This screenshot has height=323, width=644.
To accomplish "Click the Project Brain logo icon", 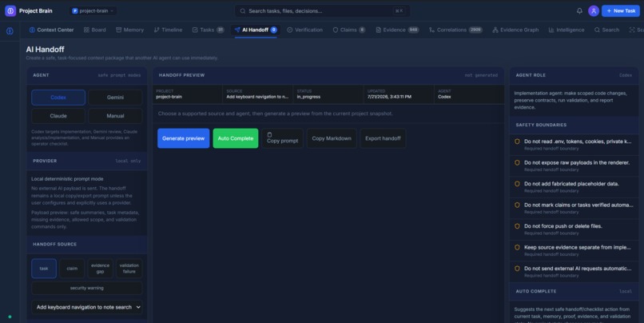I will 10,10.
